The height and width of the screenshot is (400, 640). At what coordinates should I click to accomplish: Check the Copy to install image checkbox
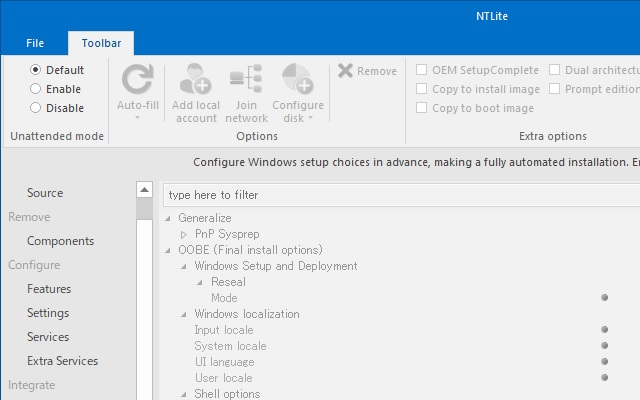click(x=421, y=89)
